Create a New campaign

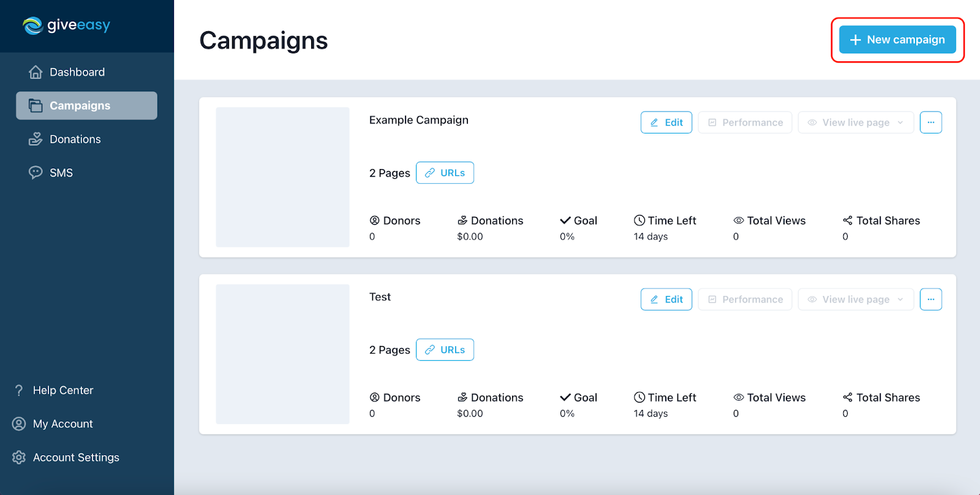[x=897, y=40]
